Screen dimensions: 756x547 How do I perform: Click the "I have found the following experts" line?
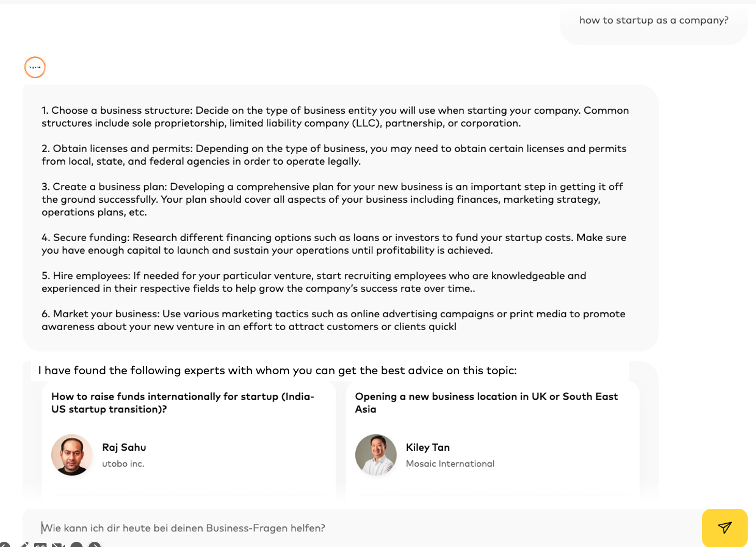click(278, 371)
